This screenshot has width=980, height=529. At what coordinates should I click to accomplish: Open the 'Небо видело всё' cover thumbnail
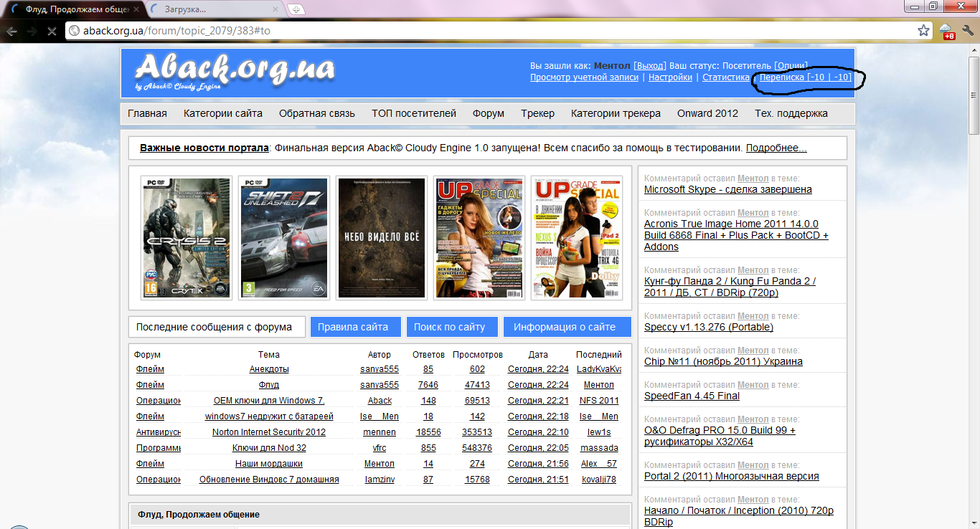(x=382, y=237)
